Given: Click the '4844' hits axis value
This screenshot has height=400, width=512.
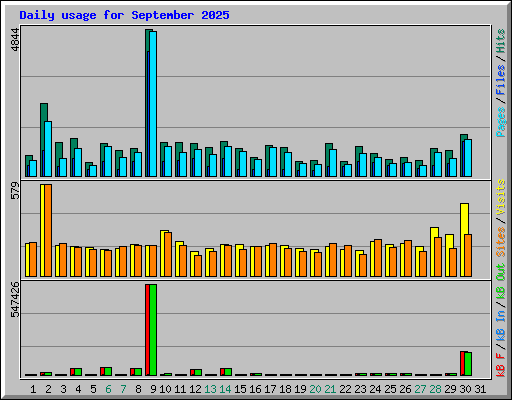Looking at the screenshot, I should (x=15, y=40).
